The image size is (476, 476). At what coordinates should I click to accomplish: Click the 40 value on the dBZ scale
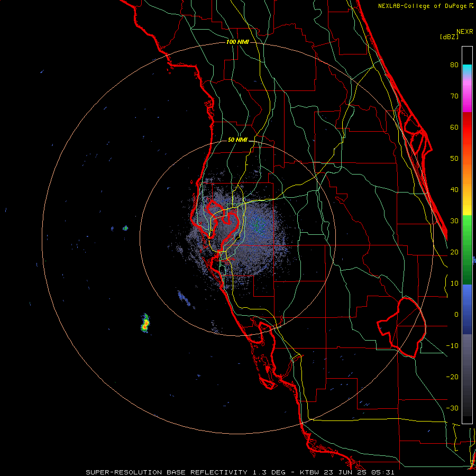[x=454, y=190]
